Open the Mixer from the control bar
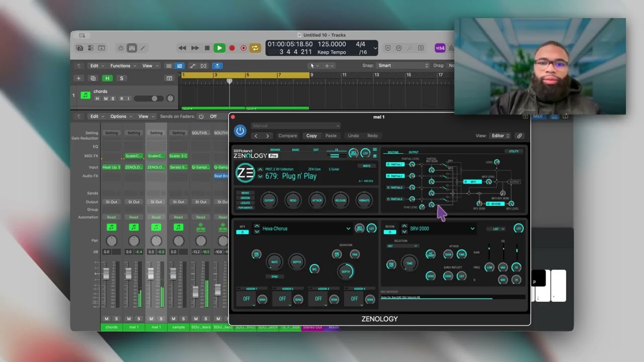Screen dimensions: 644x362 point(132,48)
